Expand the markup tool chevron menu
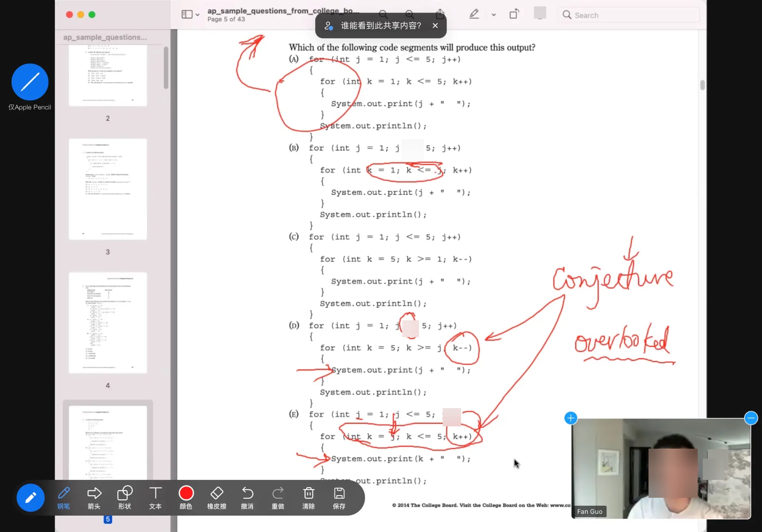Screen dimensions: 762x532 click(x=494, y=15)
